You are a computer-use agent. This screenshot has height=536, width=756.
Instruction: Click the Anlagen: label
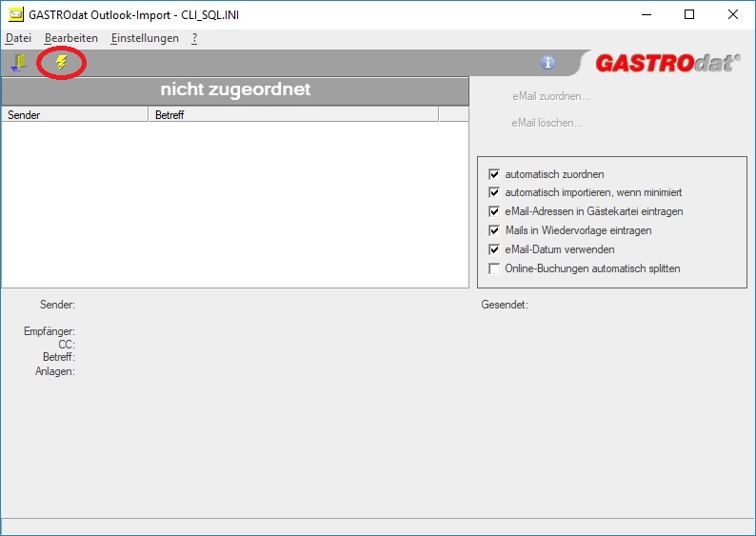tap(55, 371)
